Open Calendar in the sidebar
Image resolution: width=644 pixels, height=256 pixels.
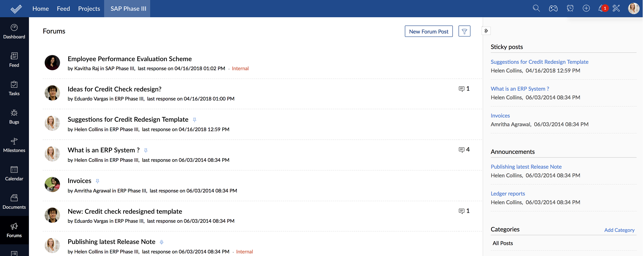tap(14, 174)
